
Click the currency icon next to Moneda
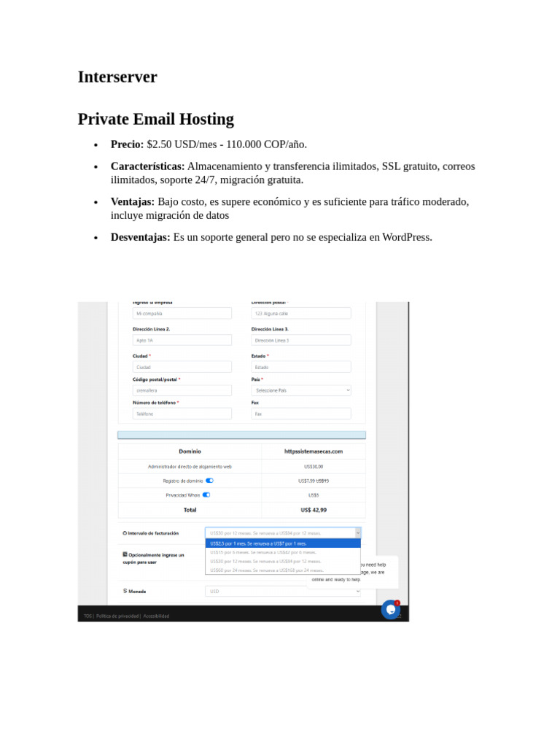tap(125, 591)
